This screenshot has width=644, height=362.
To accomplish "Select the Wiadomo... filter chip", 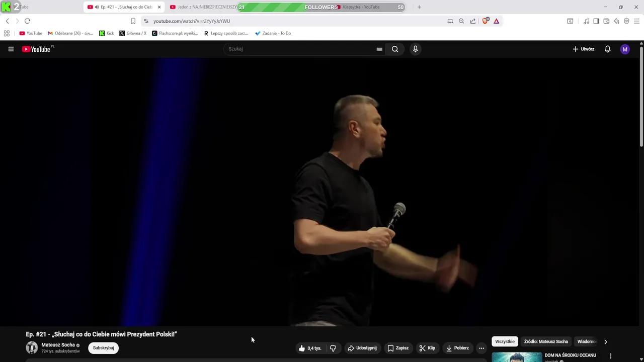I will point(587,341).
